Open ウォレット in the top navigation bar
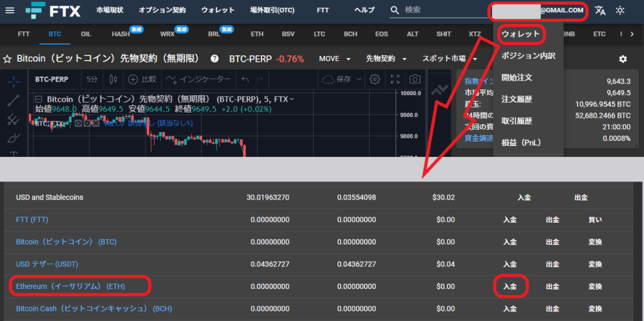644x321 pixels. coord(218,10)
